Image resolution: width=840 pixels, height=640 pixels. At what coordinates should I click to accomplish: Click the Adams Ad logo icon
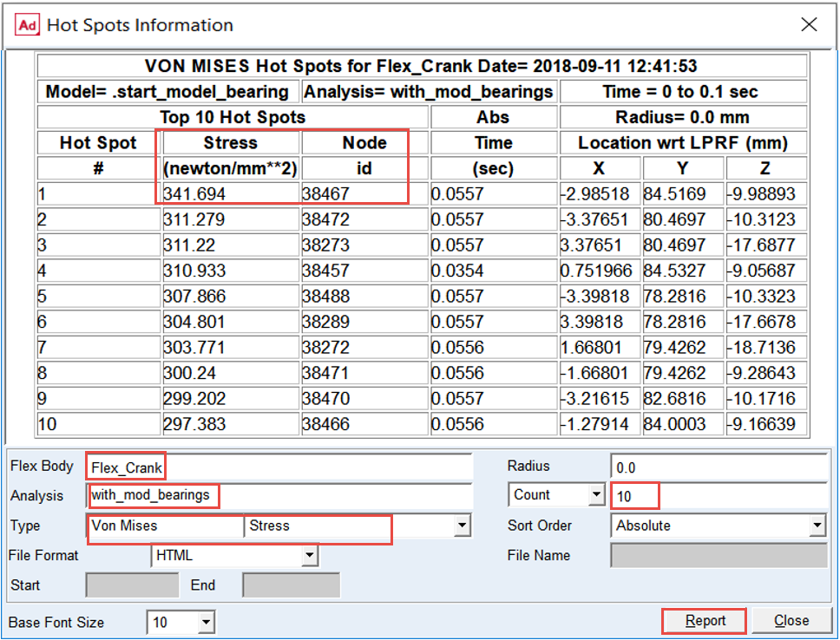click(x=27, y=25)
